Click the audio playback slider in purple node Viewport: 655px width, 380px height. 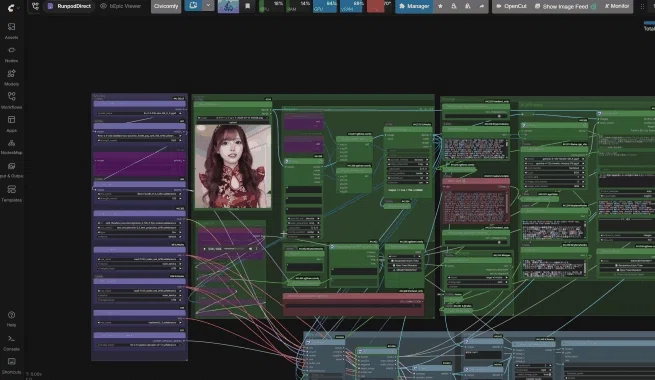pos(235,248)
